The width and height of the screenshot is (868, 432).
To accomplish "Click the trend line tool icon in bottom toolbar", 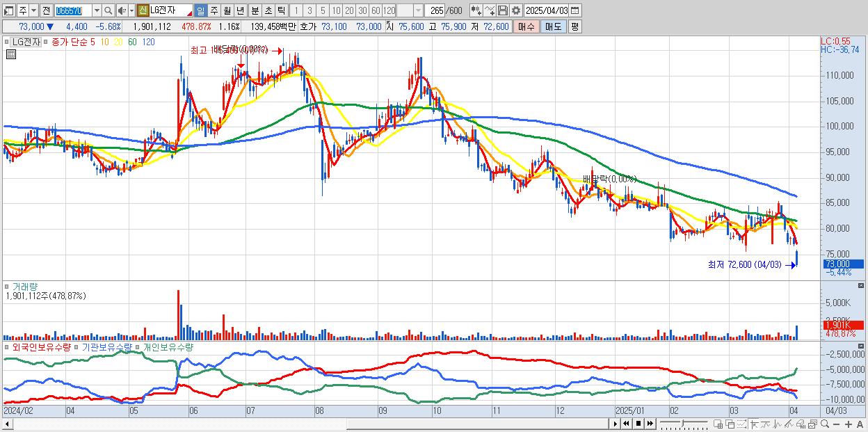I will tap(766, 424).
